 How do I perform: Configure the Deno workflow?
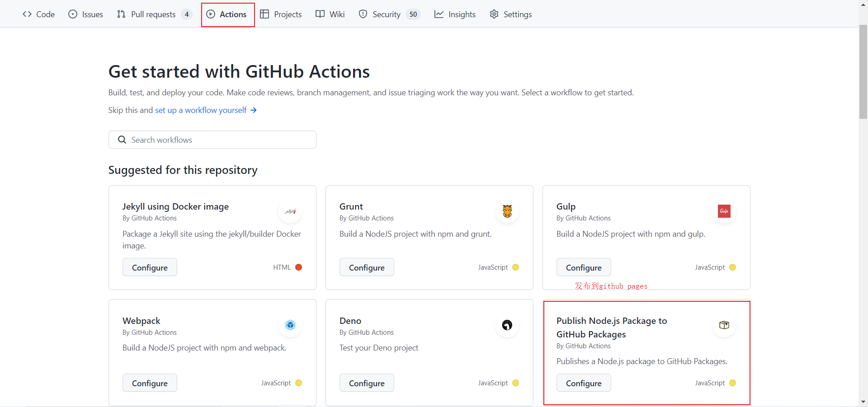pyautogui.click(x=367, y=383)
